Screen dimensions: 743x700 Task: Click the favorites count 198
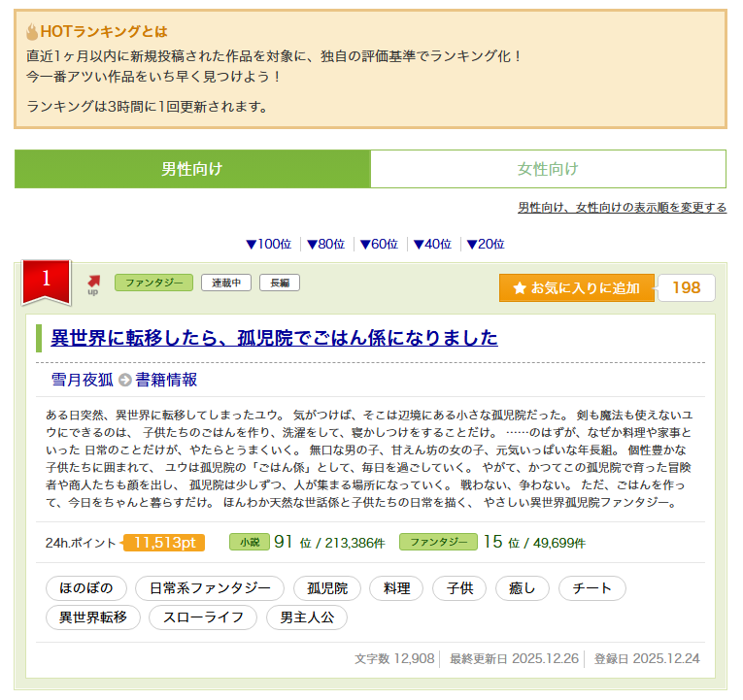[x=686, y=288]
